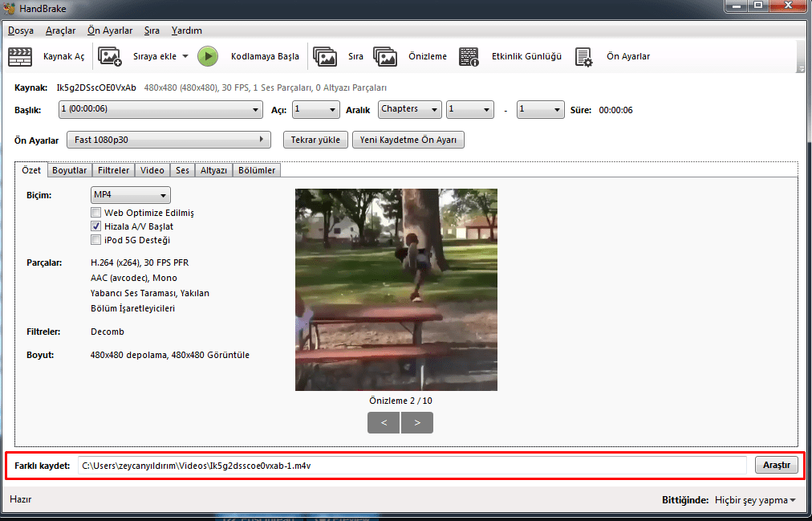Open the Dosya menu
The image size is (812, 521).
[x=21, y=31]
